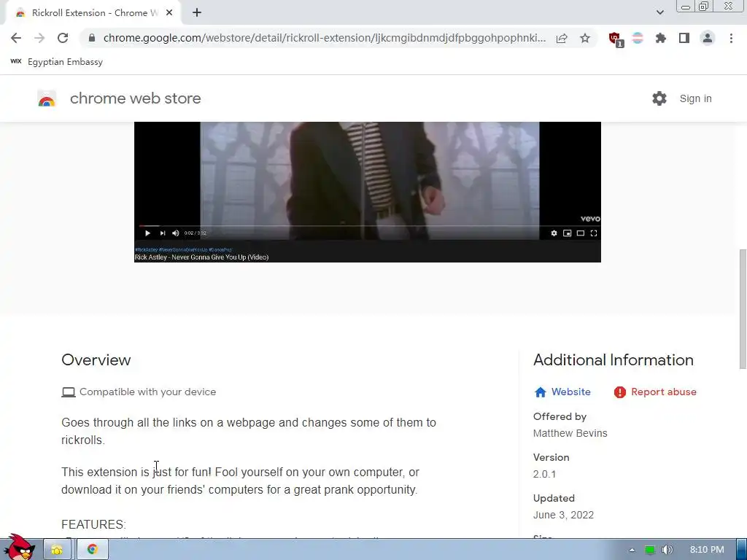
Task: Switch to Chrome in the taskbar
Action: point(93,550)
